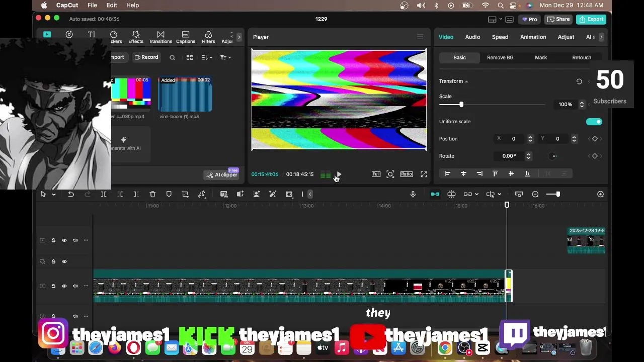644x362 pixels.
Task: Open the File menu
Action: pos(92,5)
